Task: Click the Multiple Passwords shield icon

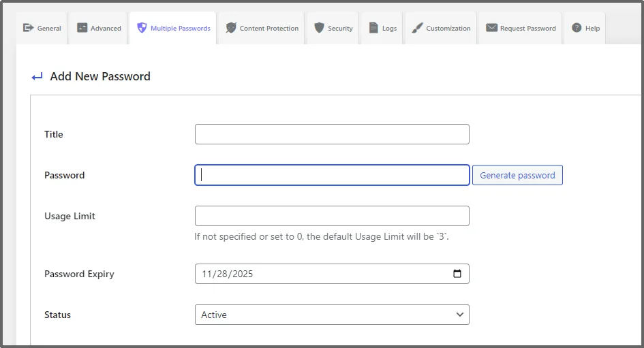Action: [142, 28]
